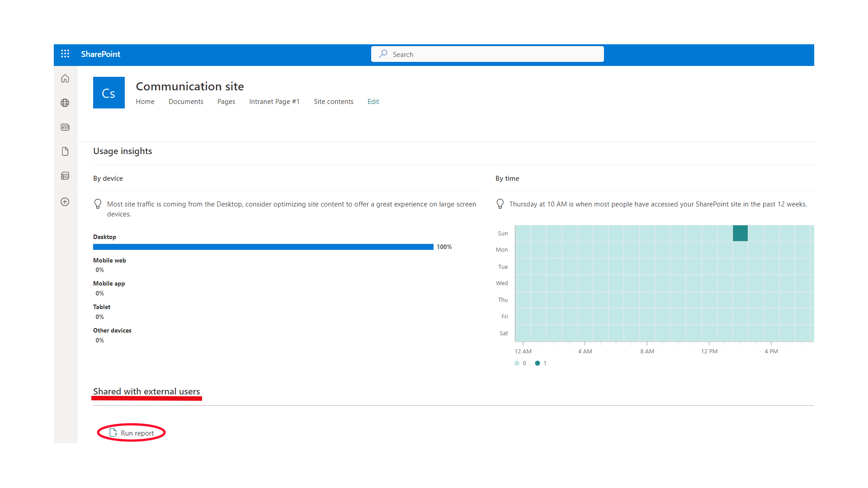Open the Documents navigation tab
This screenshot has width=868, height=488.
tap(186, 102)
